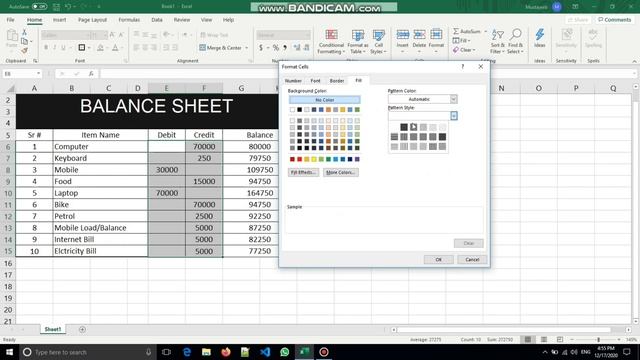Apply Percent Style with the % icon
The width and height of the screenshot is (640, 360).
pos(276,48)
